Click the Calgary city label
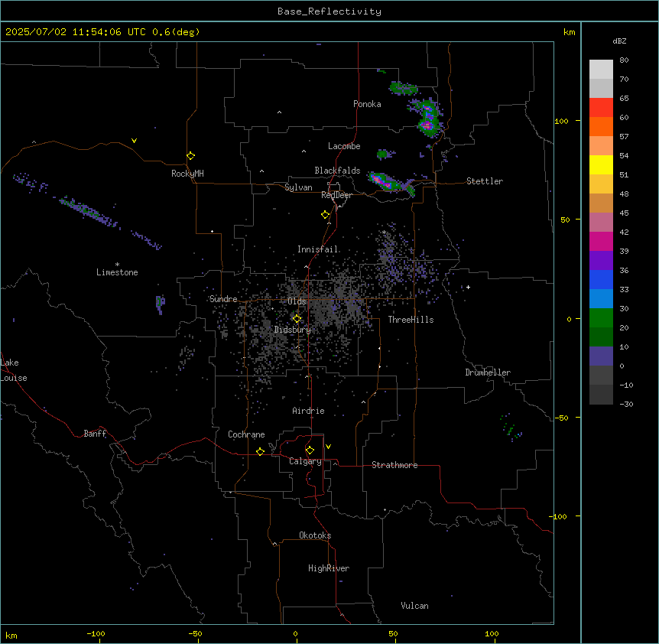This screenshot has width=659, height=644. pyautogui.click(x=305, y=461)
